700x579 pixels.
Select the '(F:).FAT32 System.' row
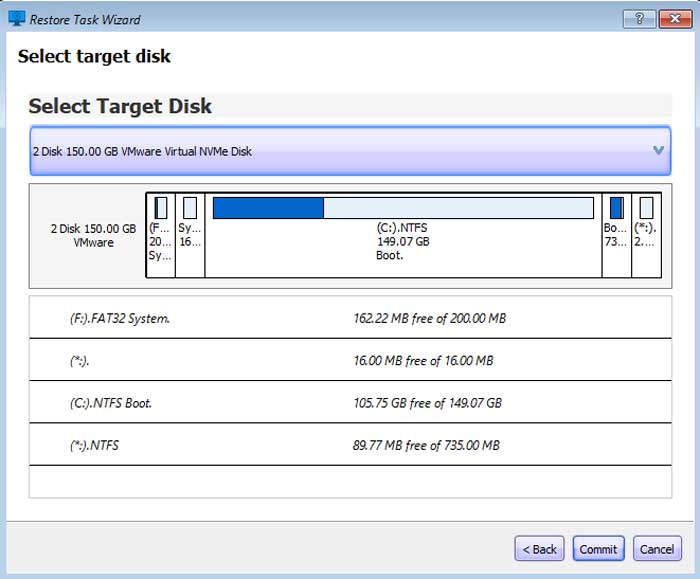[x=350, y=317]
